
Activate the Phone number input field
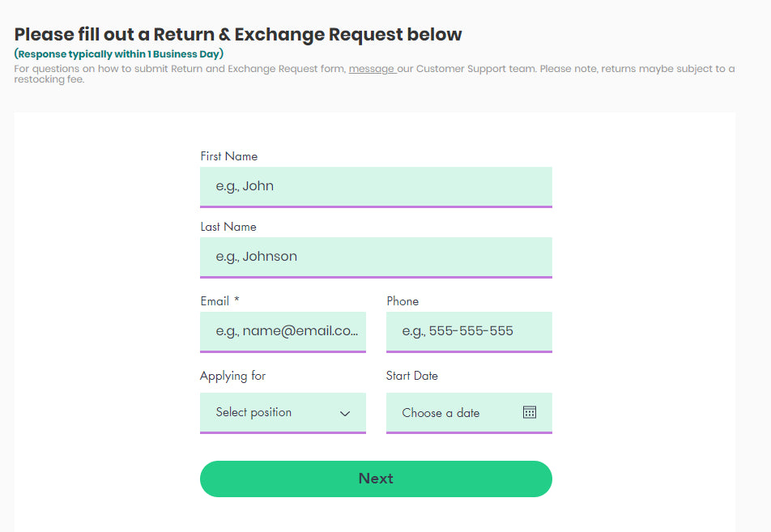[x=469, y=331]
